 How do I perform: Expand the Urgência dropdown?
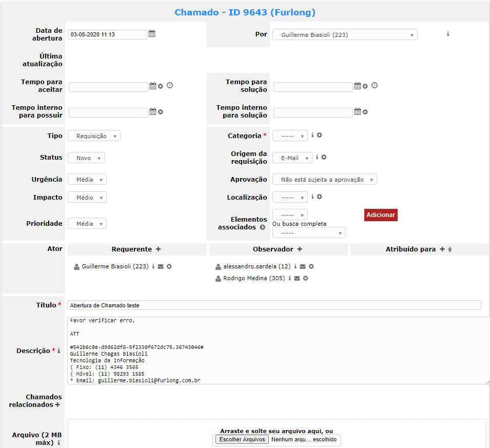pos(87,180)
